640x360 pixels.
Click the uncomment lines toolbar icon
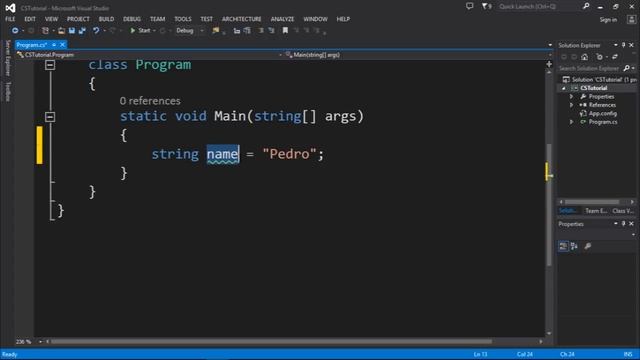tap(271, 31)
